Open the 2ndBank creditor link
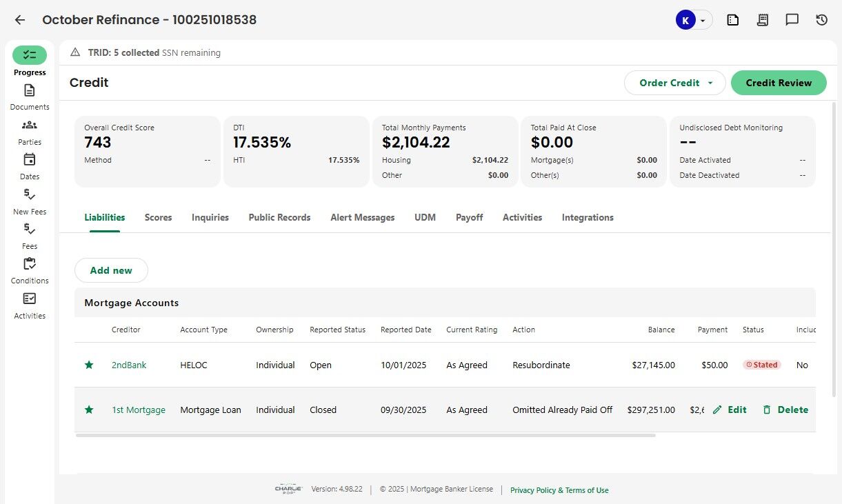The image size is (842, 504). 129,365
